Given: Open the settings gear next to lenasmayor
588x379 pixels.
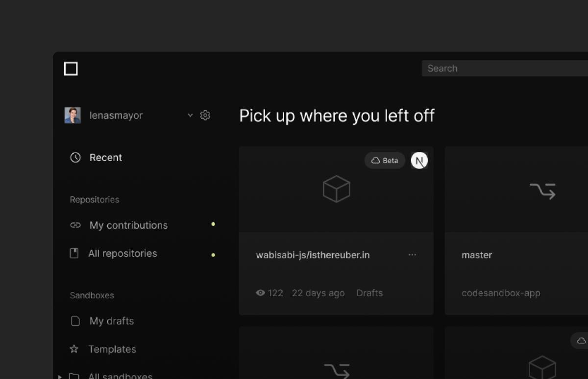Looking at the screenshot, I should pos(205,115).
